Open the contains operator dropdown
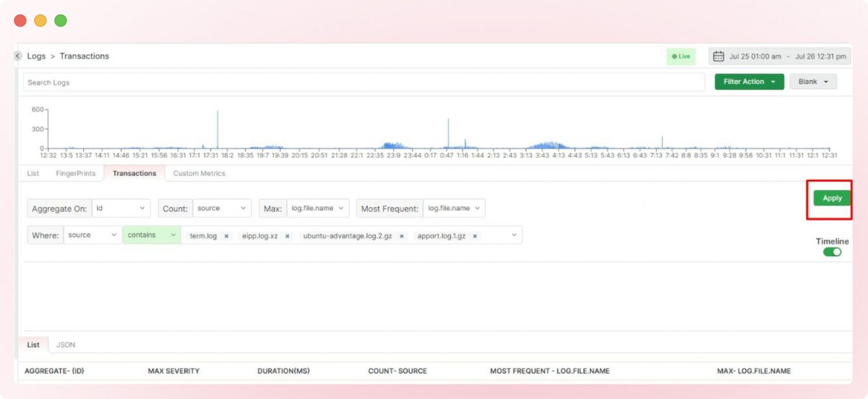The height and width of the screenshot is (399, 868). pos(150,235)
